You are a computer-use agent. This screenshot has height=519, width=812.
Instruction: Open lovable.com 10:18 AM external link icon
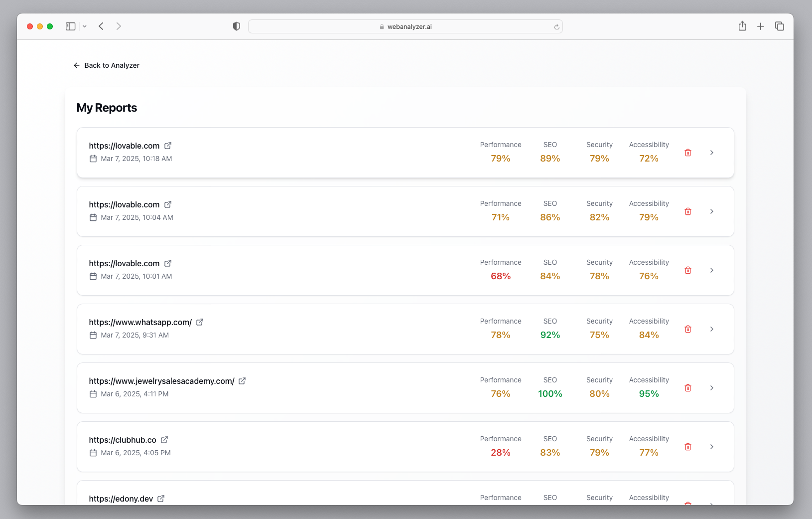coord(168,146)
